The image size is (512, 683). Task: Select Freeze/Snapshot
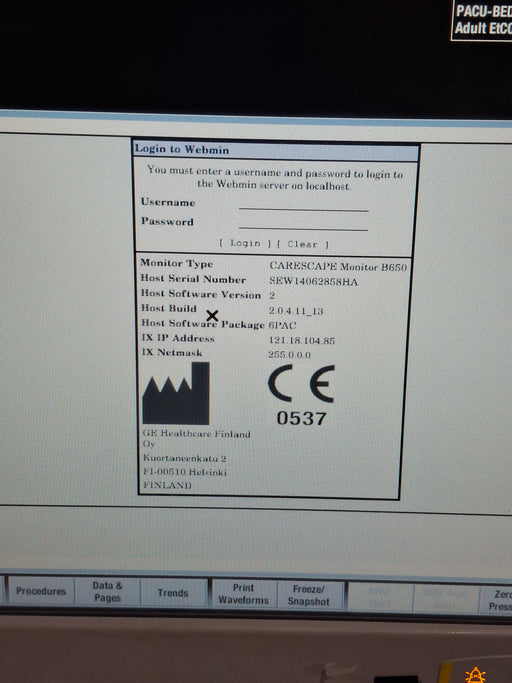309,595
